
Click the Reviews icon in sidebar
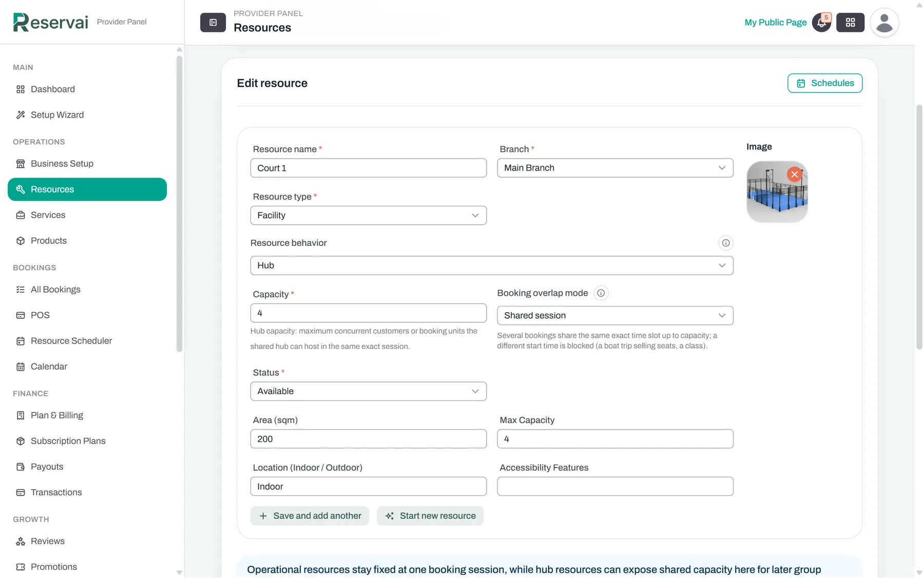click(21, 541)
